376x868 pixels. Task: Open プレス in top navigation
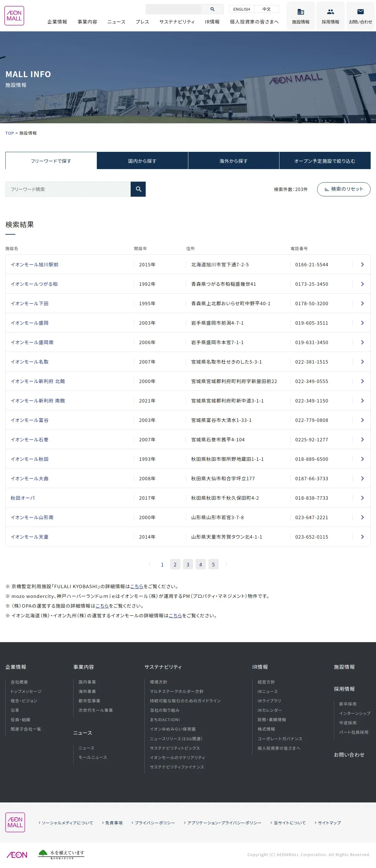[142, 22]
